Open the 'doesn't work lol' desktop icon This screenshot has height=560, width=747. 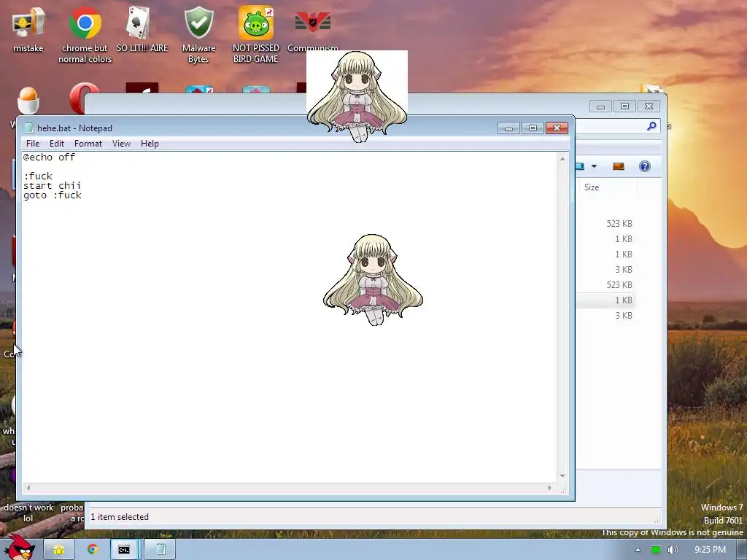point(28,513)
